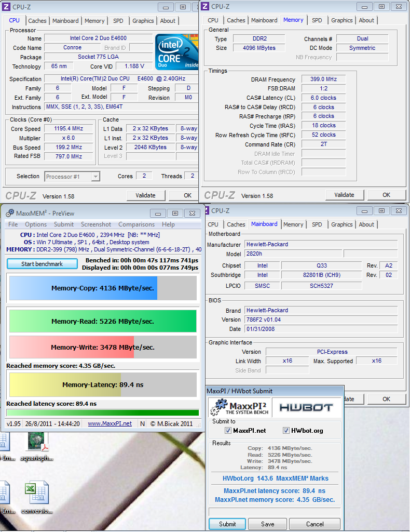Select the conversio... Excel desktop icon

tap(37, 498)
